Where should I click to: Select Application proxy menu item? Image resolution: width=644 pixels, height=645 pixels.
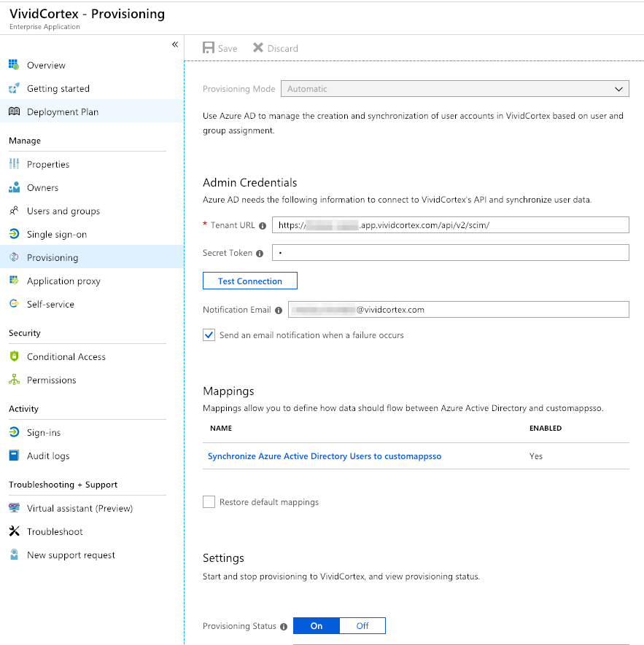click(64, 281)
